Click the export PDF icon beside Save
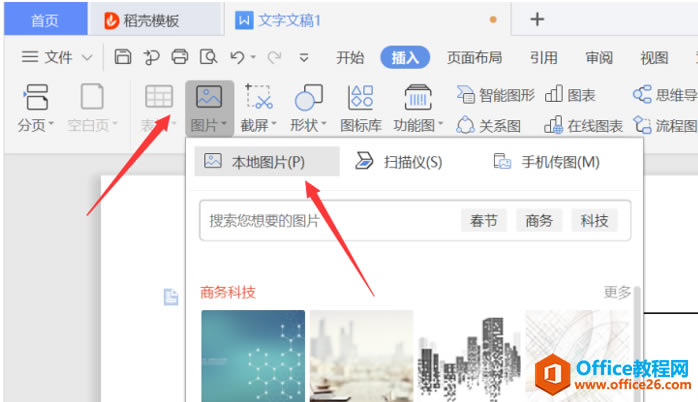Viewport: 698px width, 402px height. pos(151,57)
